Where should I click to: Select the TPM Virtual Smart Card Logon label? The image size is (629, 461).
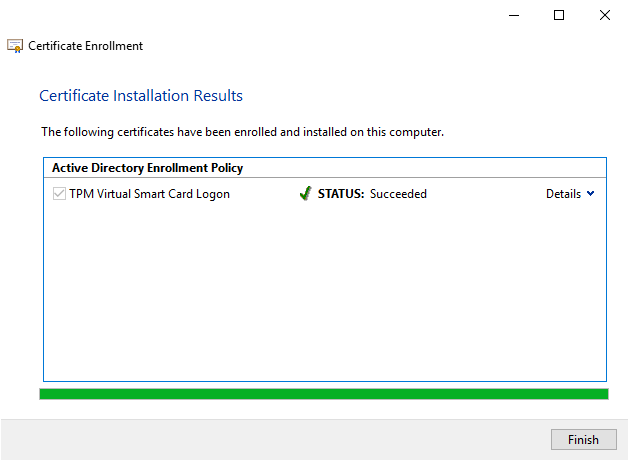(x=149, y=194)
